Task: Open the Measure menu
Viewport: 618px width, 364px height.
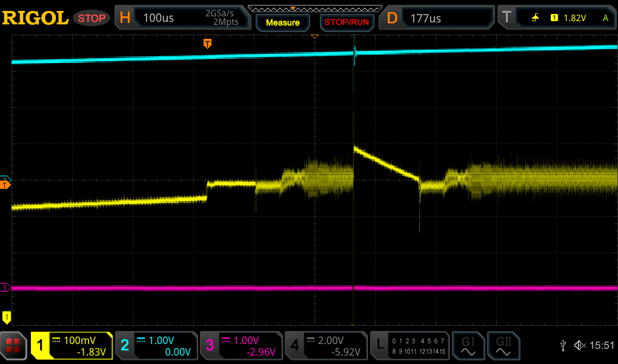Action: pyautogui.click(x=282, y=22)
